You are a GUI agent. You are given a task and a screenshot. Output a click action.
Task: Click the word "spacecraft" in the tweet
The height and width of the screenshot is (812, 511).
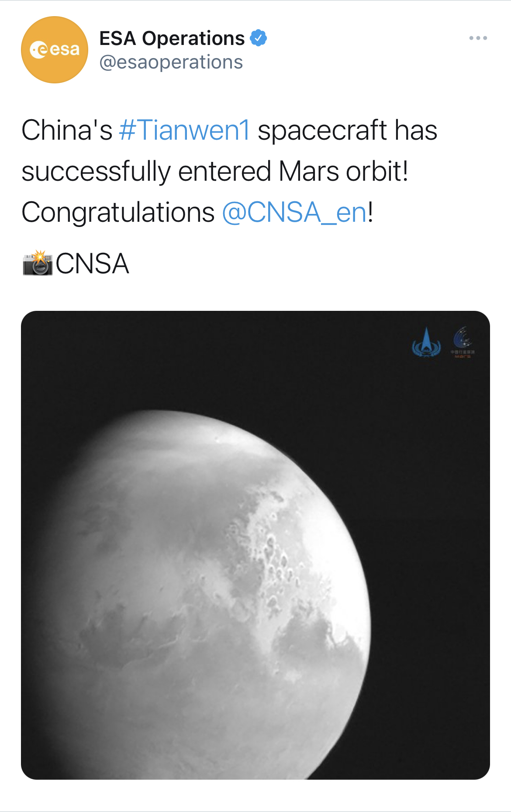point(322,131)
